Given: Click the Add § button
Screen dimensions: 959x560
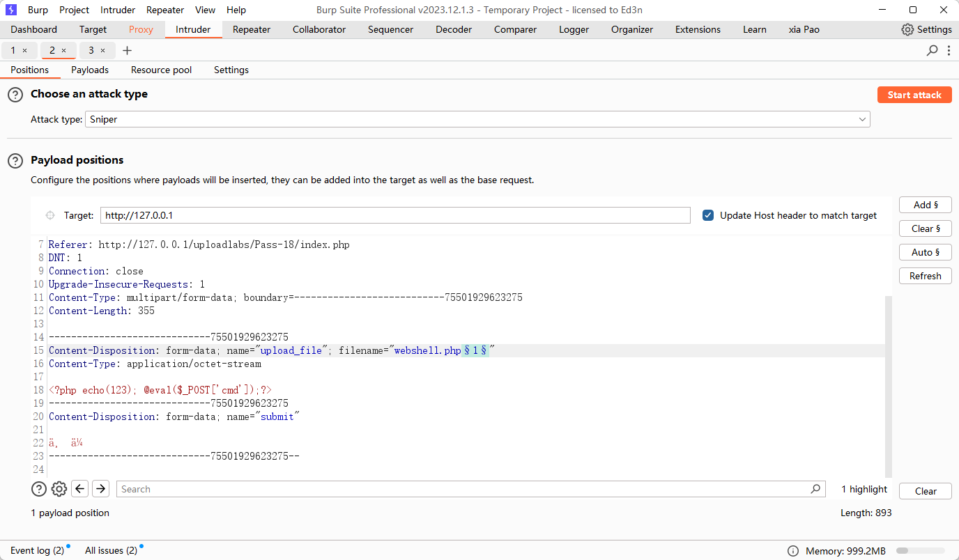Looking at the screenshot, I should (926, 205).
